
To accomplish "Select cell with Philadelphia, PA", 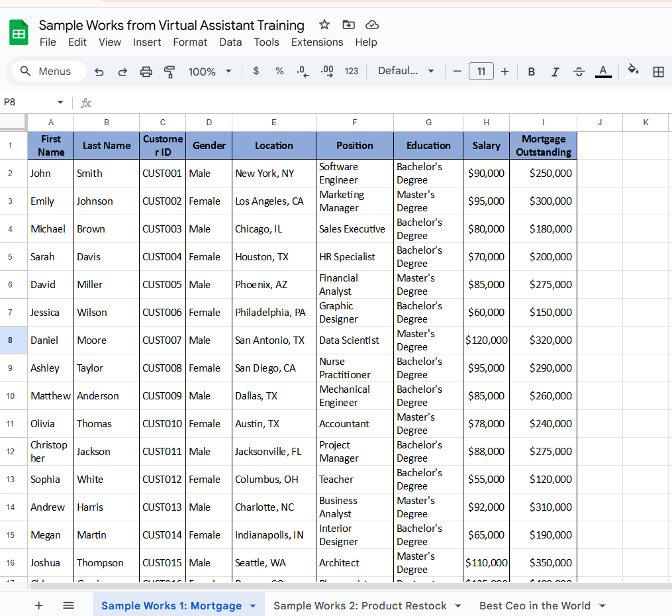I will click(274, 313).
